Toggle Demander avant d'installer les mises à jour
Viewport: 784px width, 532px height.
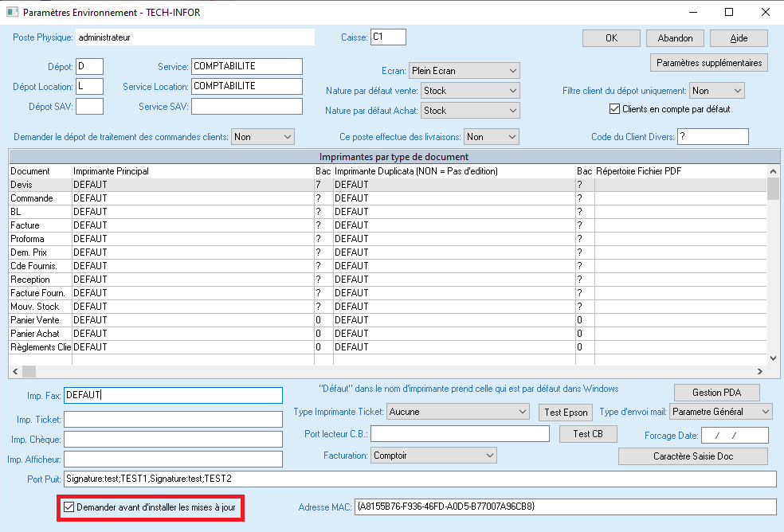(x=69, y=507)
